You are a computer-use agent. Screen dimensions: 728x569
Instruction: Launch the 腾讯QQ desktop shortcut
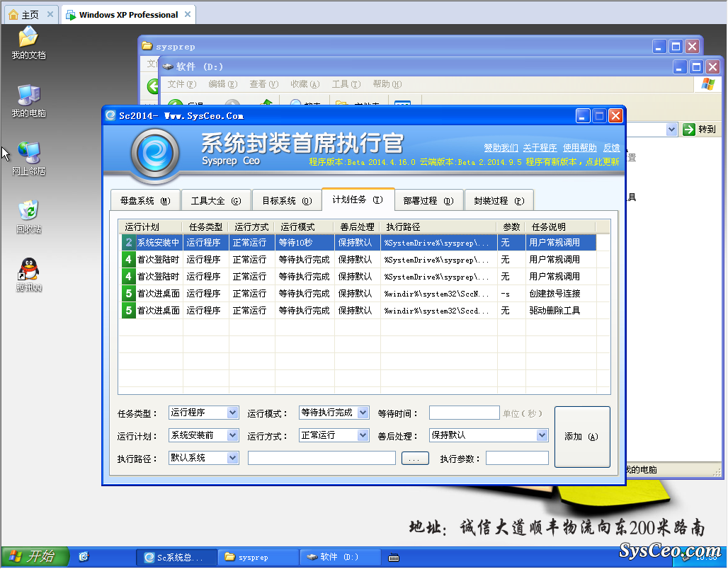click(28, 275)
